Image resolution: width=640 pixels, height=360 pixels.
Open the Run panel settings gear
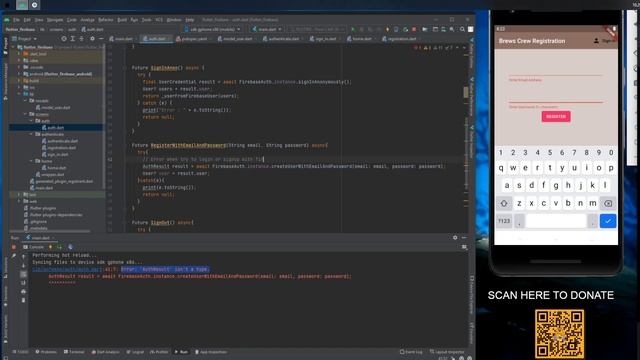pos(455,238)
